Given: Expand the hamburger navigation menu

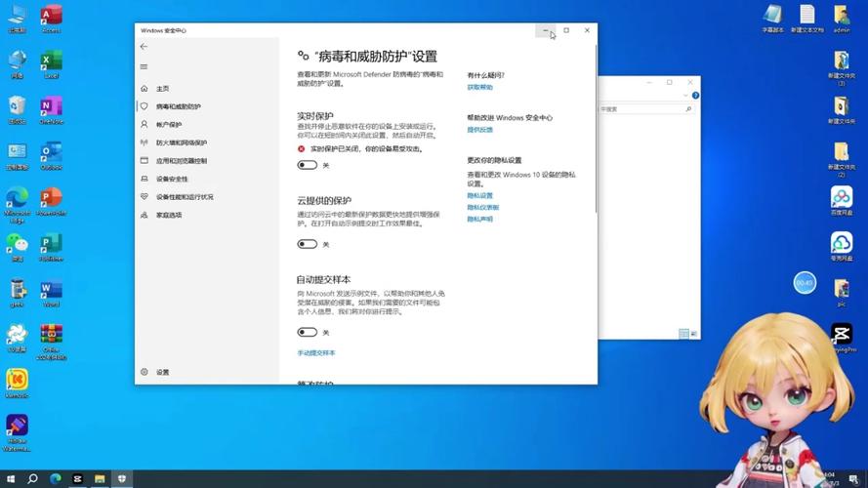Looking at the screenshot, I should point(144,67).
